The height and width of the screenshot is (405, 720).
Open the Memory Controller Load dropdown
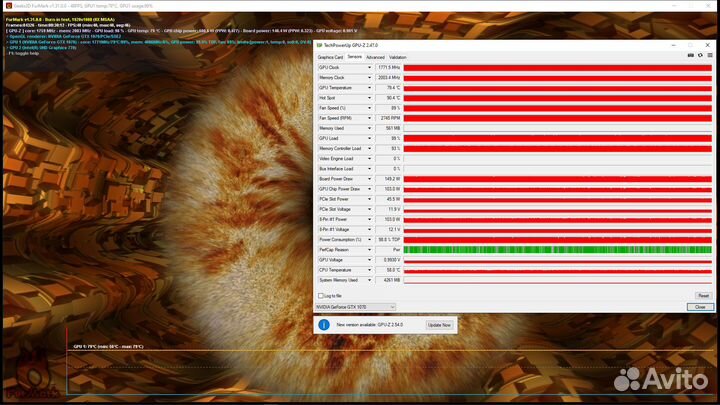369,148
